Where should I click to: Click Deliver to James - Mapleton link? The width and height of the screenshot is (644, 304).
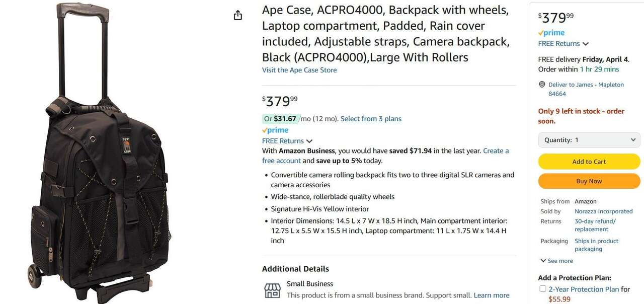(586, 85)
